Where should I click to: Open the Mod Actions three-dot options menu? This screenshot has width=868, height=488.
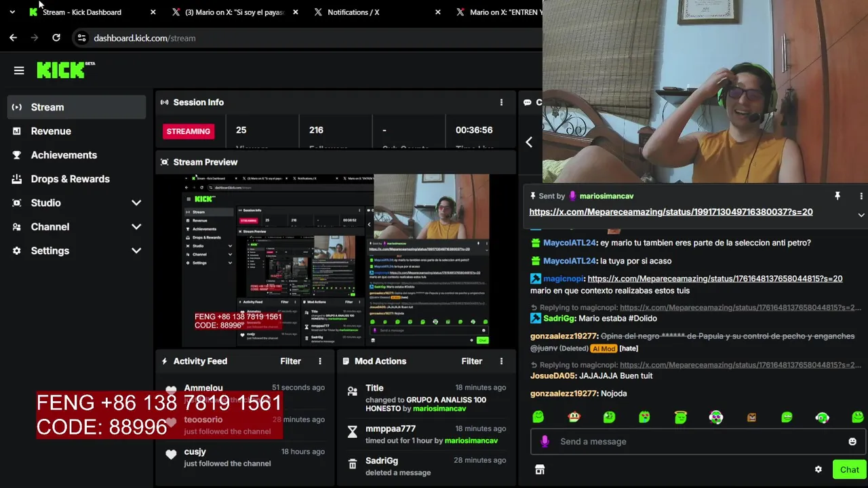[501, 361]
